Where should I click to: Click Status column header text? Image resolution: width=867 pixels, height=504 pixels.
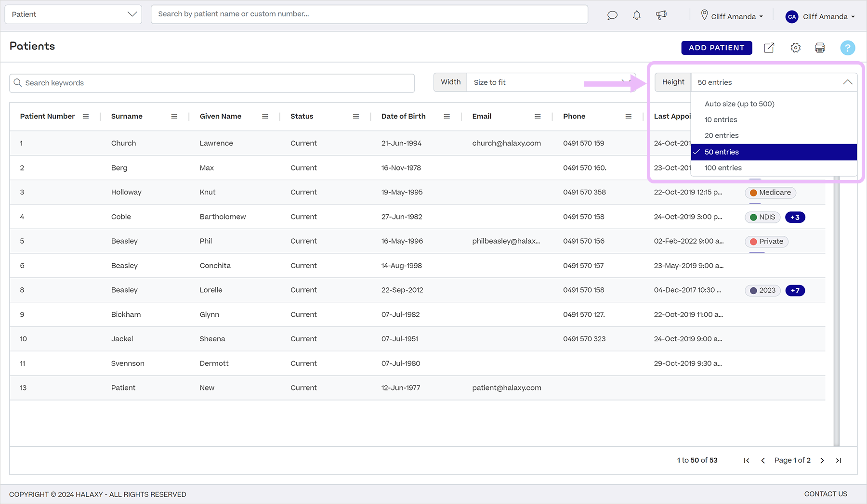302,116
